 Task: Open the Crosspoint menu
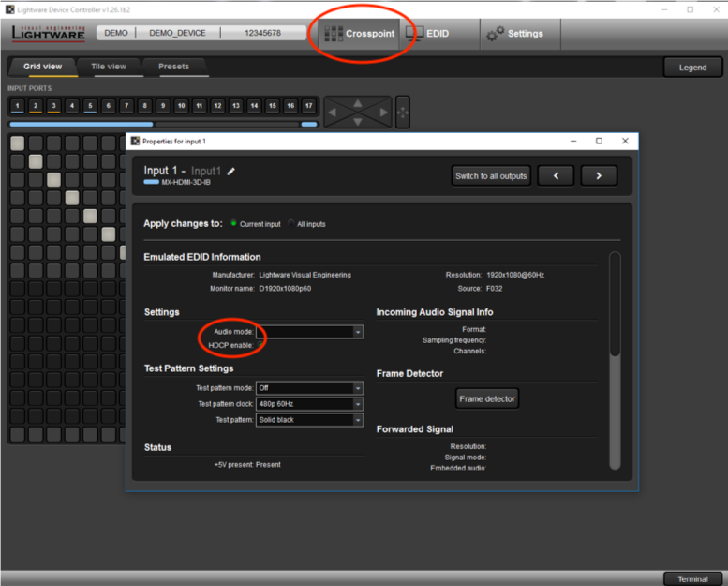pyautogui.click(x=360, y=34)
